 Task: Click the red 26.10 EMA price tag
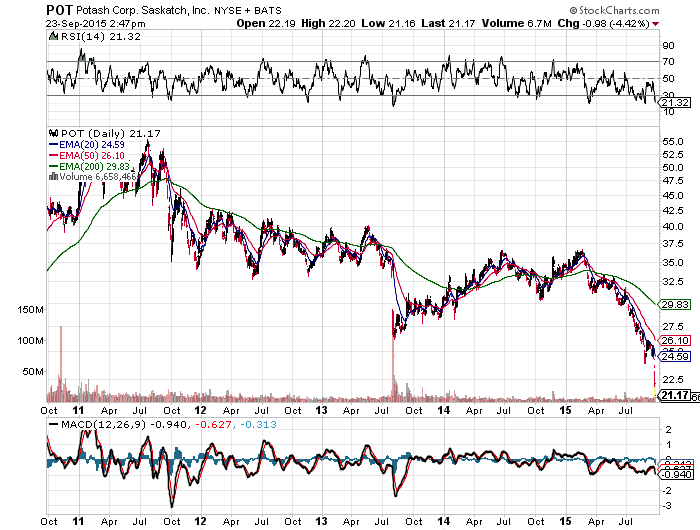[675, 341]
